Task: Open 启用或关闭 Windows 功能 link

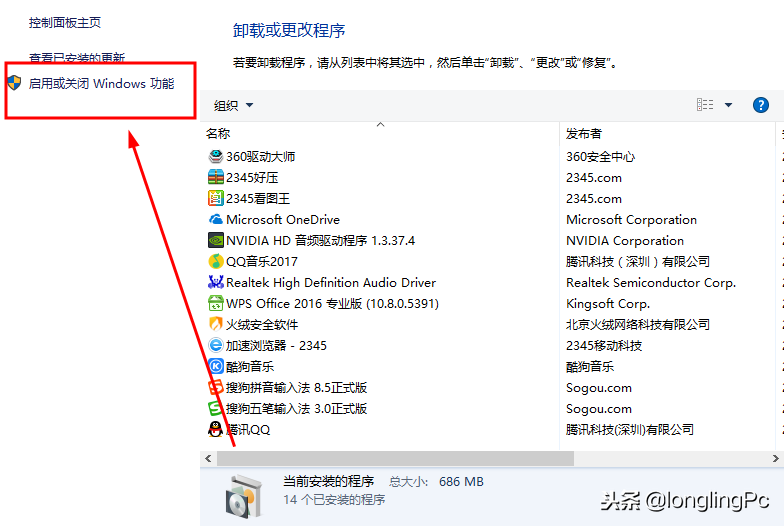Action: click(x=101, y=83)
